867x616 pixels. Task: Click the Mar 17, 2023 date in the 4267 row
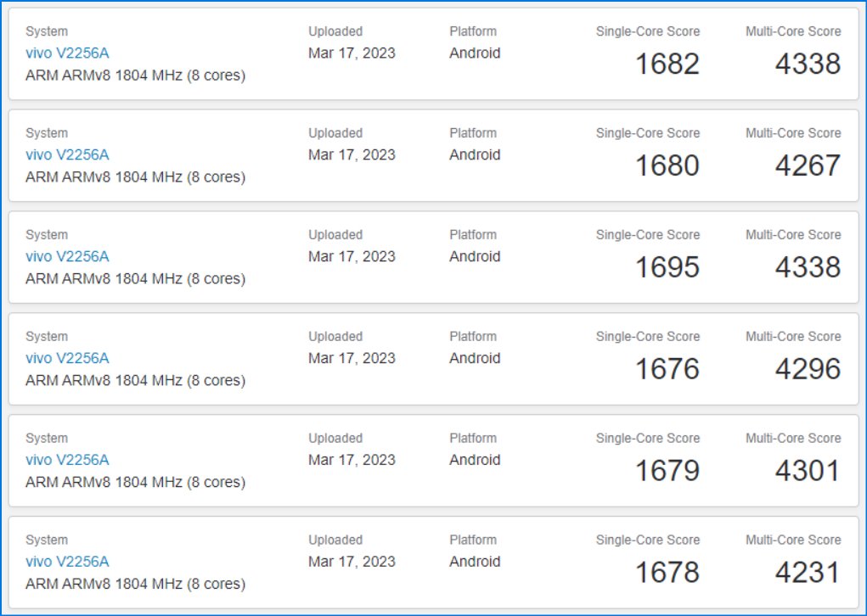coord(352,155)
